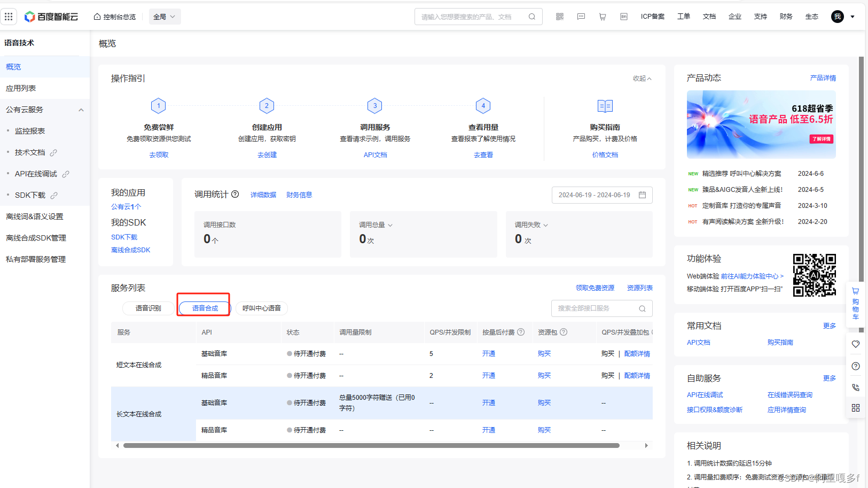Open the floating 购物车 side button
Viewport: 868px width, 488px height.
tap(856, 304)
